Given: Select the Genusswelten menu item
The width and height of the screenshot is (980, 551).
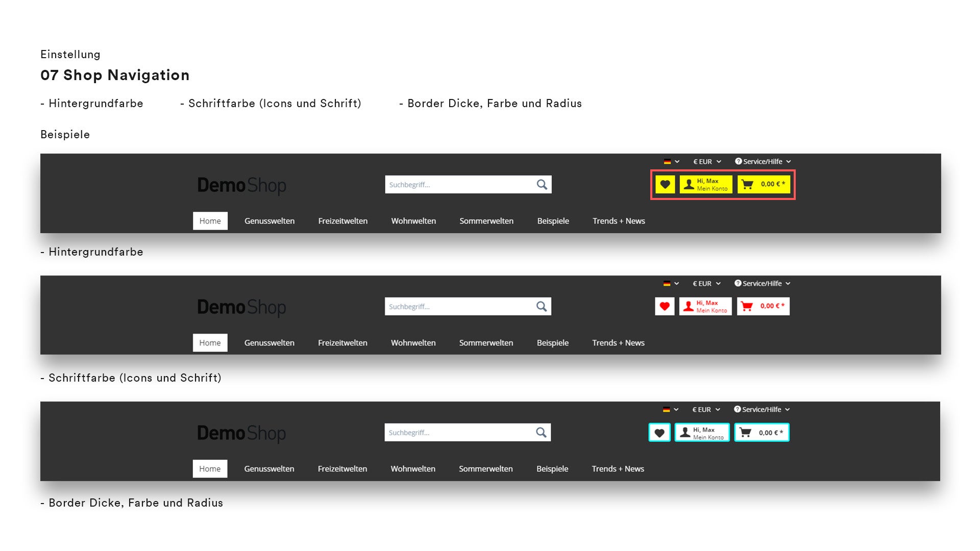Looking at the screenshot, I should click(x=269, y=221).
